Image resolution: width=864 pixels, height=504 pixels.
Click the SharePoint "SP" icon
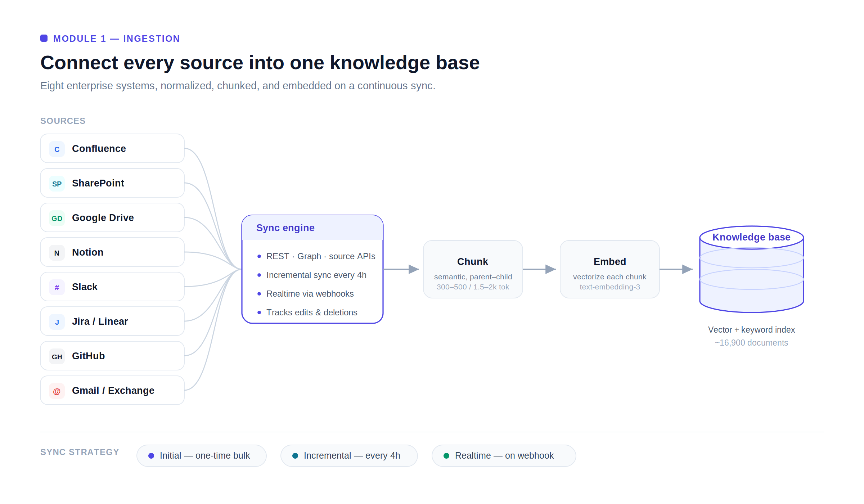[57, 183]
